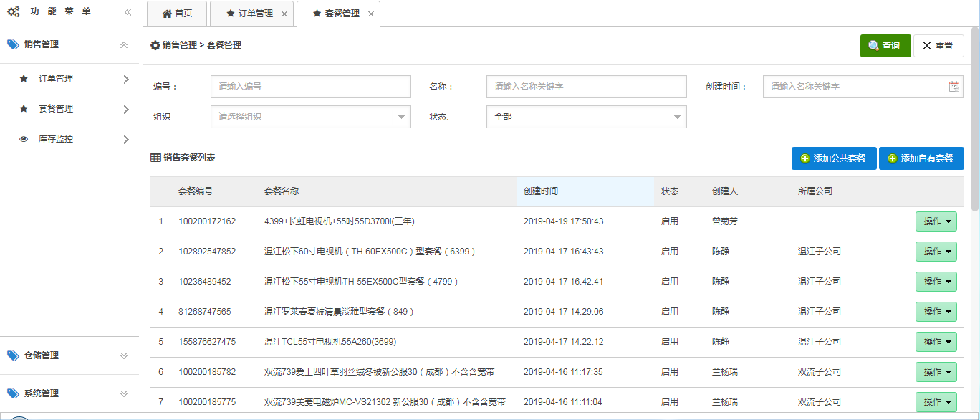Screen dimensions: 980x420
Task: Click the eye icon beside 库存监控
Action: click(24, 139)
